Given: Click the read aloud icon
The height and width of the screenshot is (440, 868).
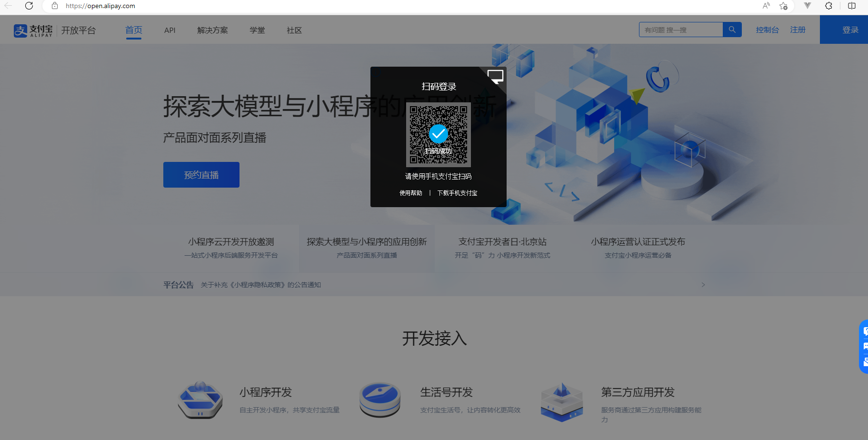Looking at the screenshot, I should pyautogui.click(x=766, y=6).
